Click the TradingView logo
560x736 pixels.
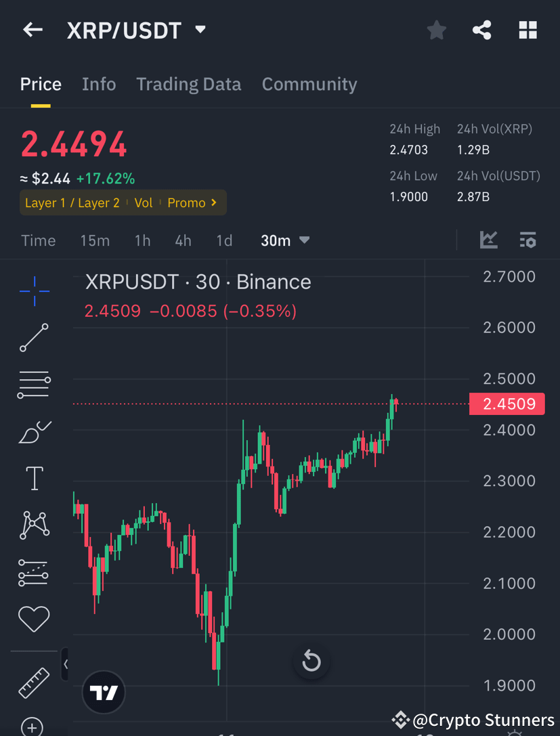[103, 692]
